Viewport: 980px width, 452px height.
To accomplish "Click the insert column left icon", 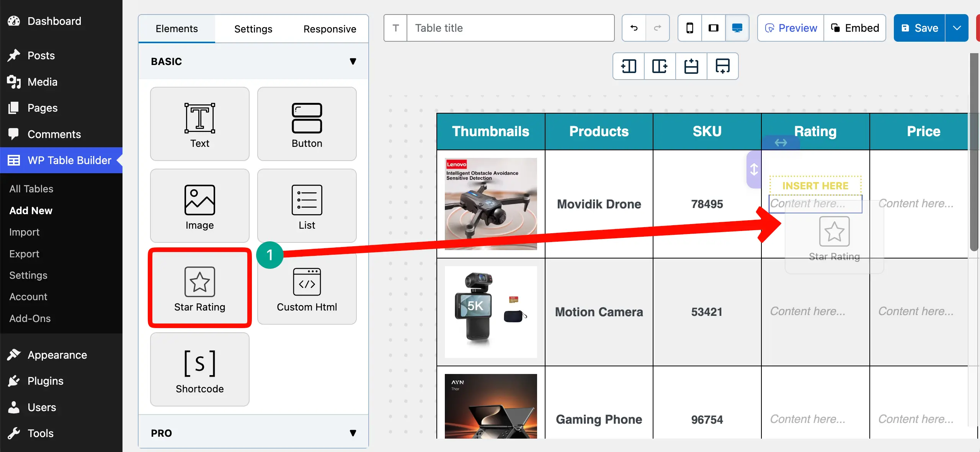I will pos(628,66).
